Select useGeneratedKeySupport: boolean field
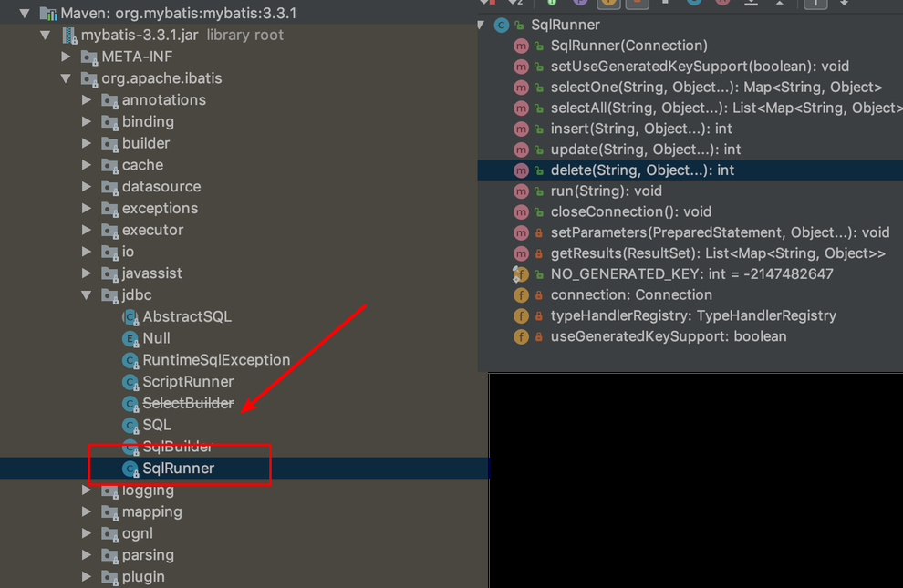903x588 pixels. (x=669, y=336)
